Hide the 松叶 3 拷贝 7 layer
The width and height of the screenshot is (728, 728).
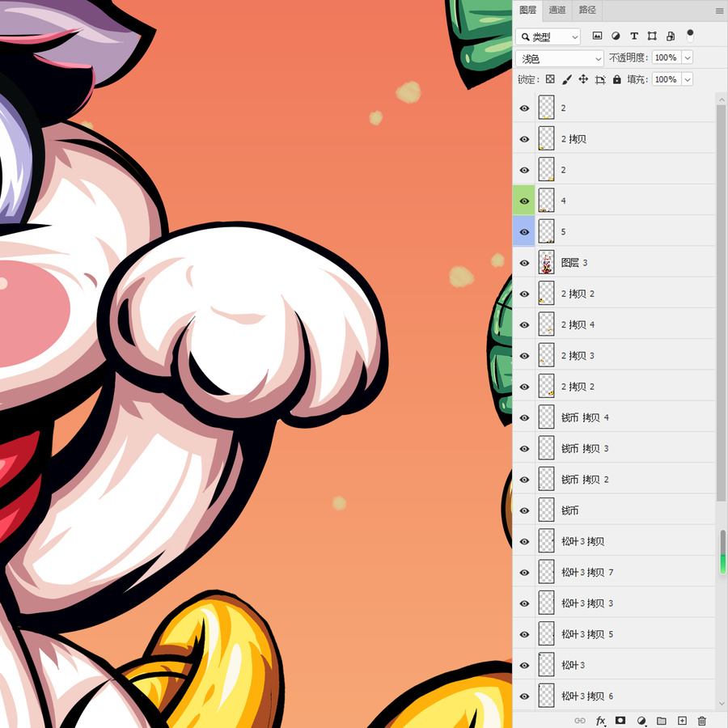pyautogui.click(x=524, y=573)
